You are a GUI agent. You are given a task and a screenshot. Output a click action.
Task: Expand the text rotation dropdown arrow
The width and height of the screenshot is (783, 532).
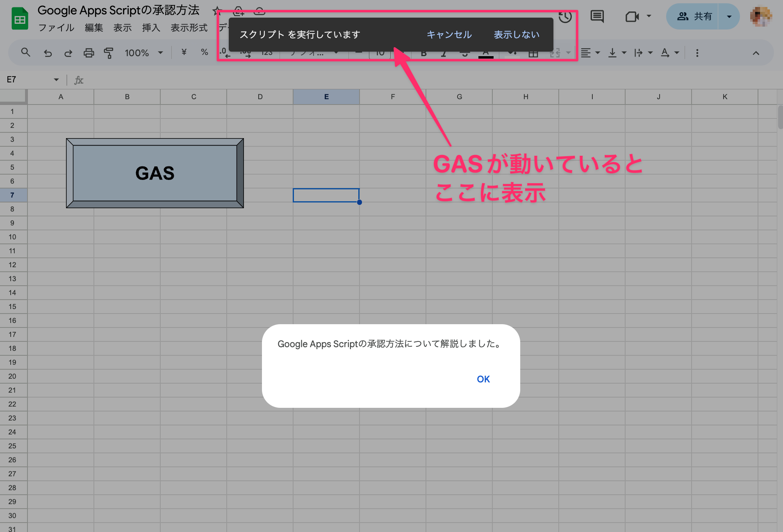click(677, 53)
